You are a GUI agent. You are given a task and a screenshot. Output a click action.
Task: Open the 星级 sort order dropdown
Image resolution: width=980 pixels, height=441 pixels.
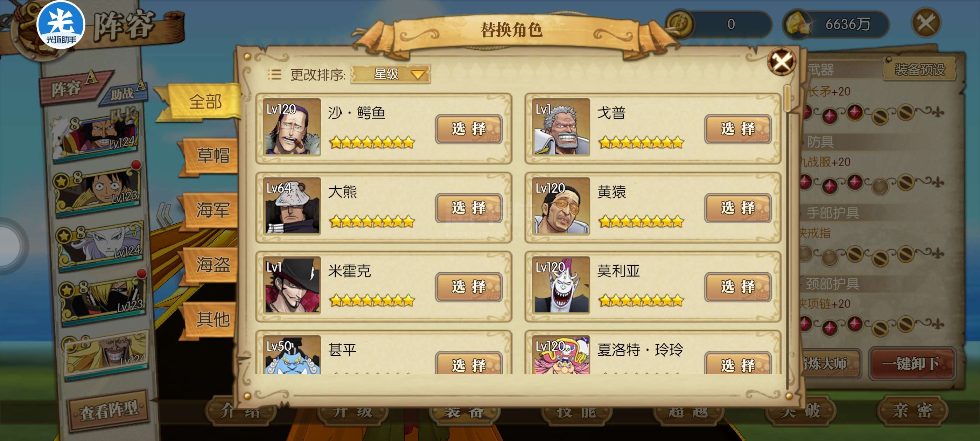tap(390, 74)
